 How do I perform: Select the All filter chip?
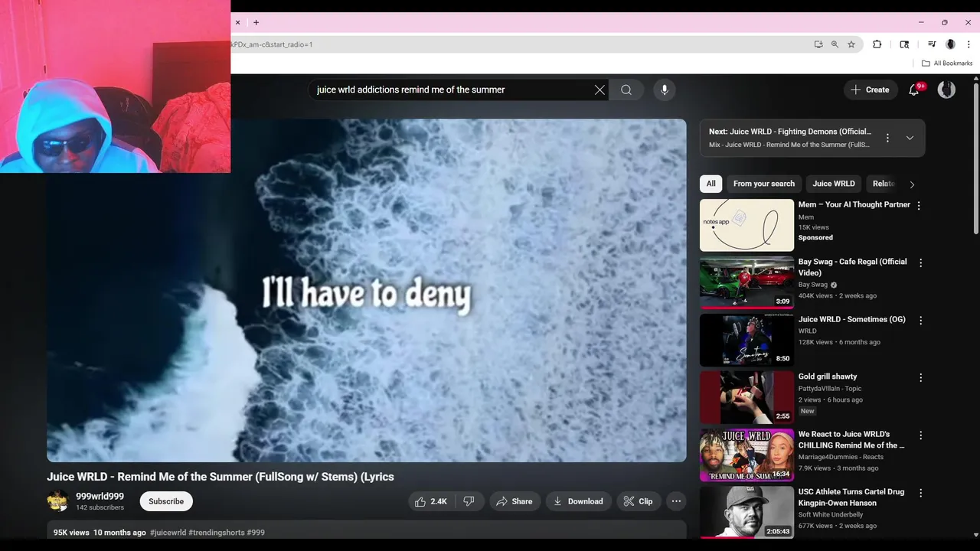710,184
